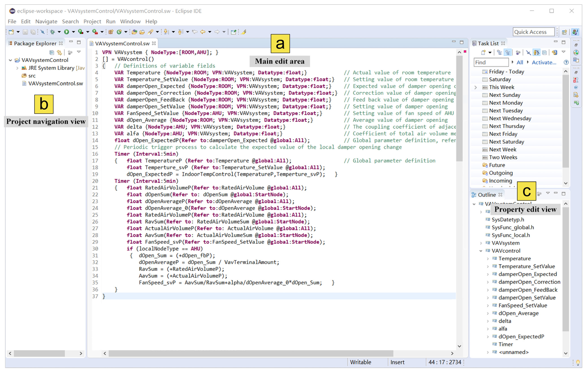Click the Activate... link in Task List
588x373 pixels.
tap(544, 62)
